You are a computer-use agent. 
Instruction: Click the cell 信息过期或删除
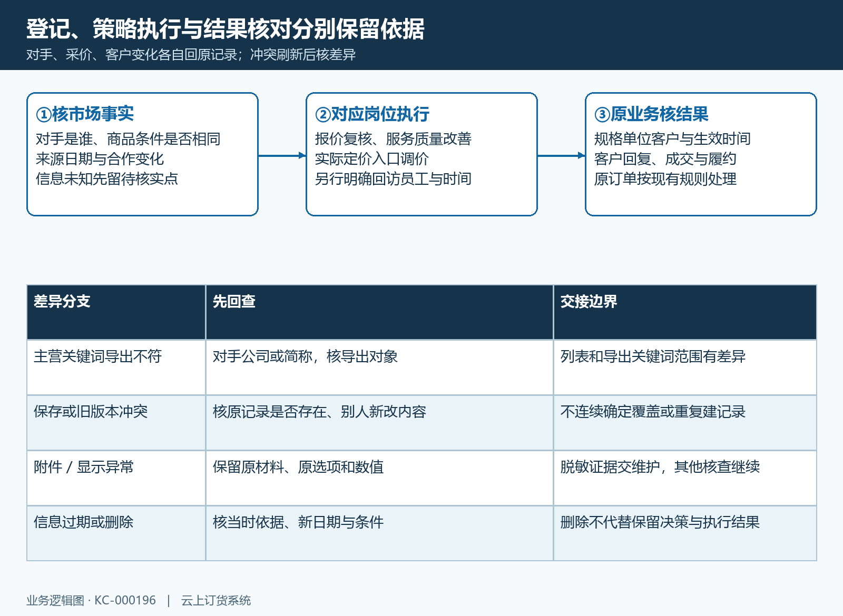[x=116, y=533]
